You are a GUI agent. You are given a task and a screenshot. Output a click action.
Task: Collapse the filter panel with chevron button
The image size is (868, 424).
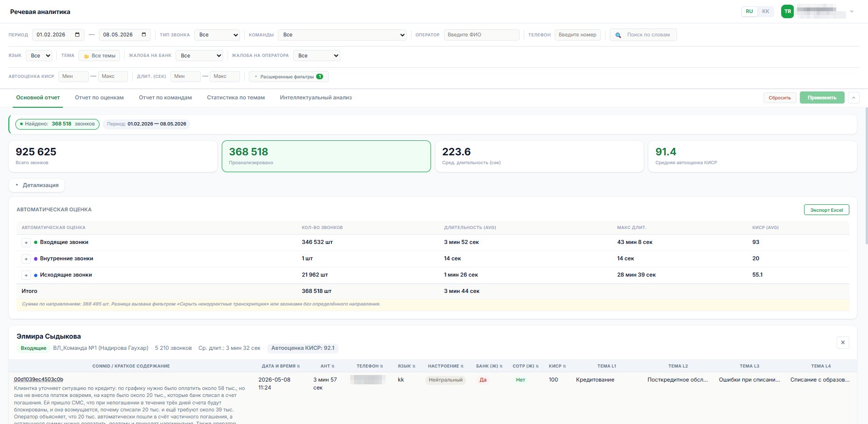click(854, 97)
